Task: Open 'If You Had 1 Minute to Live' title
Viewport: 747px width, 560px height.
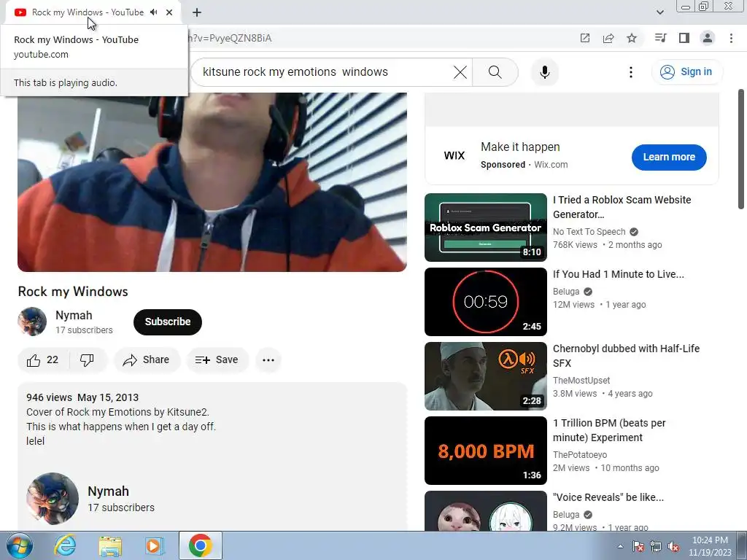Action: 619,274
